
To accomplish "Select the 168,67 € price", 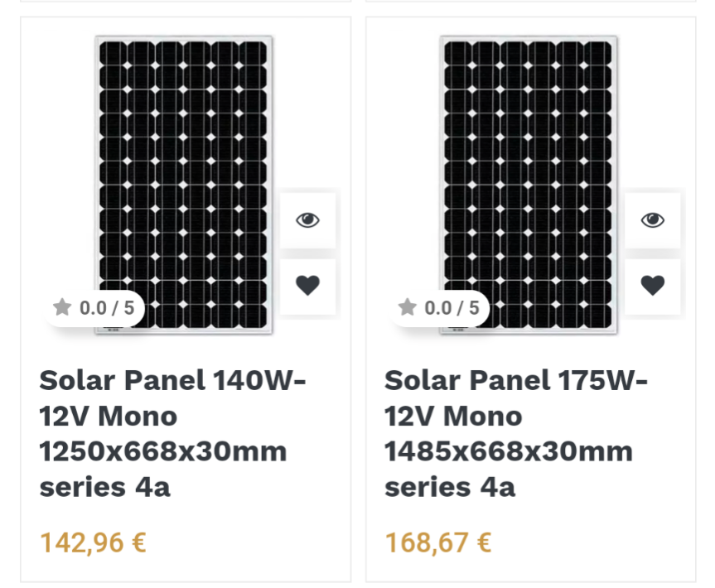I will pos(437,542).
